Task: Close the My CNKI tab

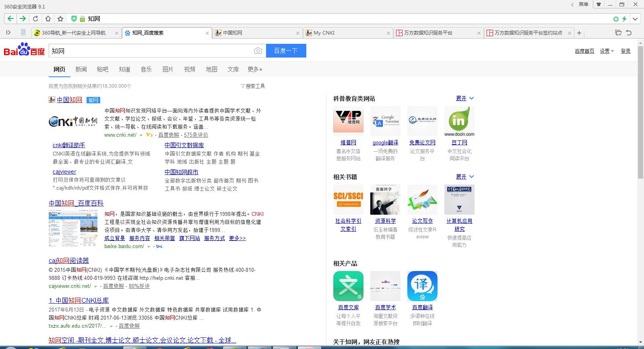Action: 388,33
